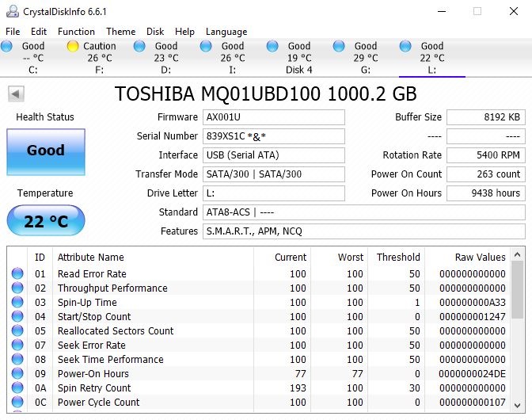Click the Power On Hours value 9438 hours
The width and height of the screenshot is (532, 420).
[x=486, y=193]
